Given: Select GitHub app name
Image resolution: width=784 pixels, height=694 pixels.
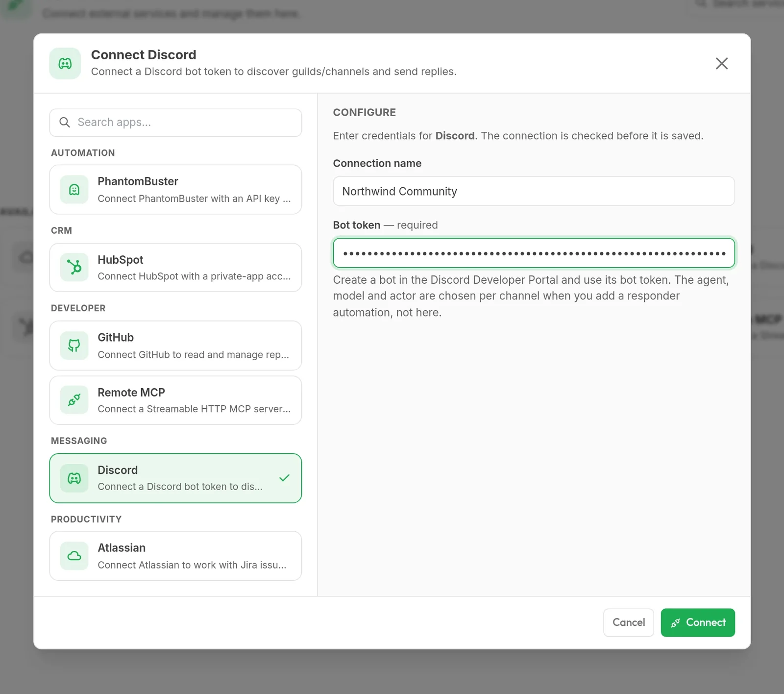Looking at the screenshot, I should point(116,338).
